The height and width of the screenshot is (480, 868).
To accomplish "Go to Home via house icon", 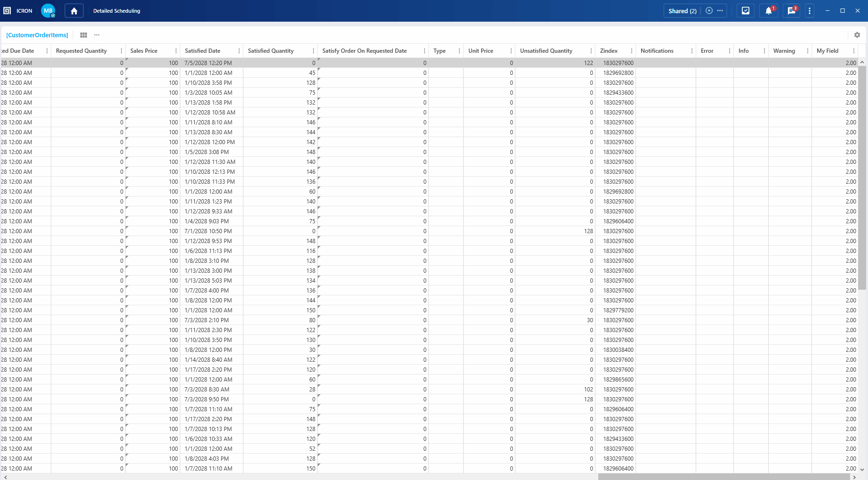I will coord(74,11).
